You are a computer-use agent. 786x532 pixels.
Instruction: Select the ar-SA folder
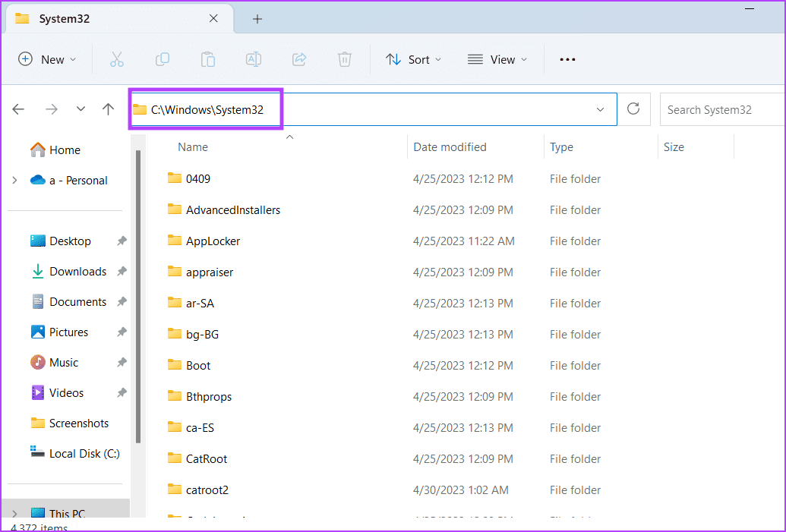(x=191, y=303)
